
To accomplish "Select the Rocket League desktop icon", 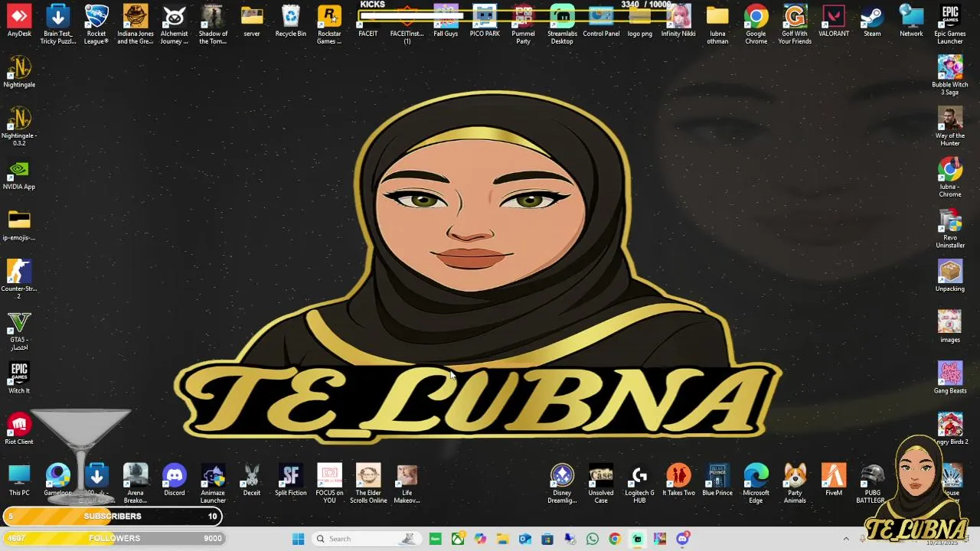I will point(96,24).
